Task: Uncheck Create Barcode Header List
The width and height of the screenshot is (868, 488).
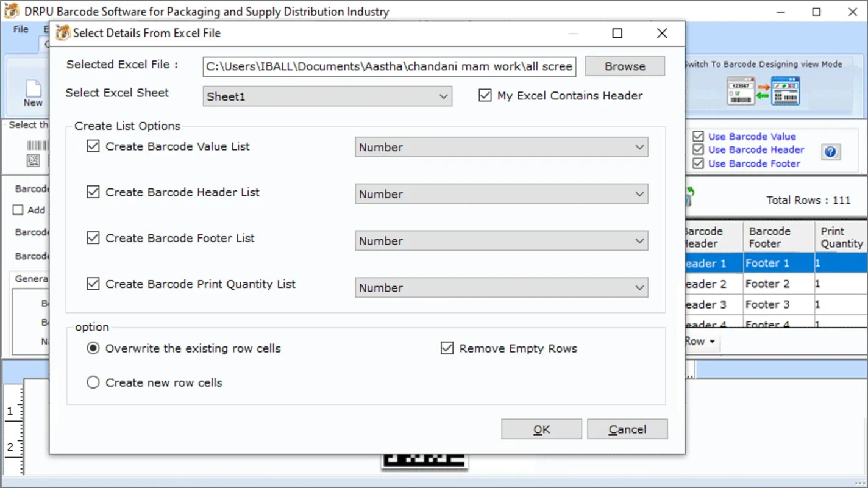Action: pyautogui.click(x=93, y=192)
